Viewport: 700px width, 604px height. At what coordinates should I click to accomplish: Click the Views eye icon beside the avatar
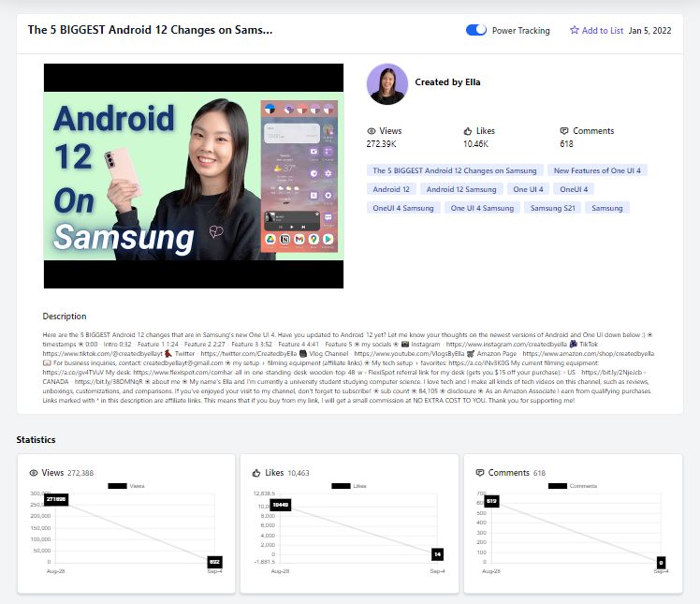point(371,131)
